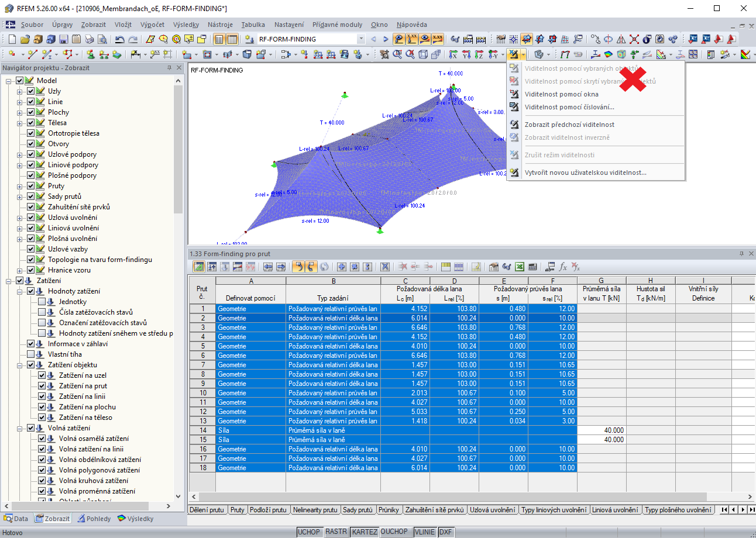Image resolution: width=756 pixels, height=538 pixels.
Task: Toggle the UCHOP status bar button
Action: coord(309,532)
